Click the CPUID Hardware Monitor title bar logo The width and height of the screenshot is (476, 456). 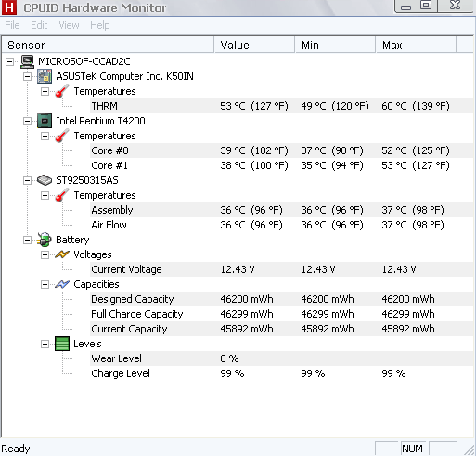(9, 7)
